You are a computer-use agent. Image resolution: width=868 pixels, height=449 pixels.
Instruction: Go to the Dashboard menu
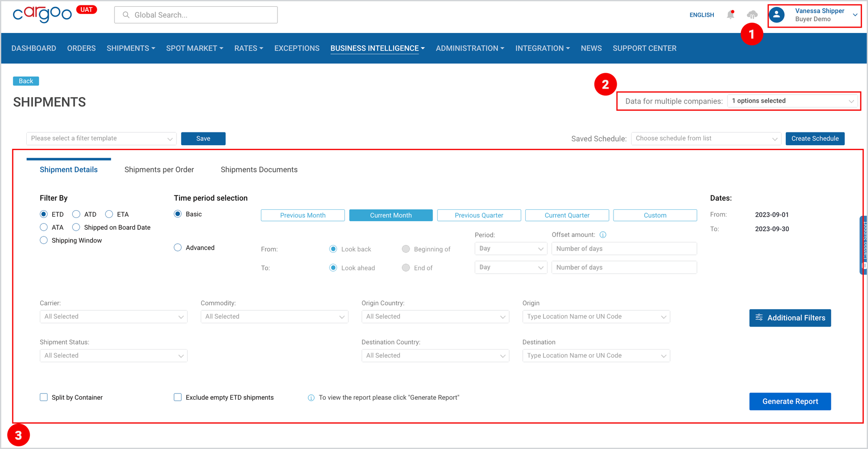[x=34, y=48]
